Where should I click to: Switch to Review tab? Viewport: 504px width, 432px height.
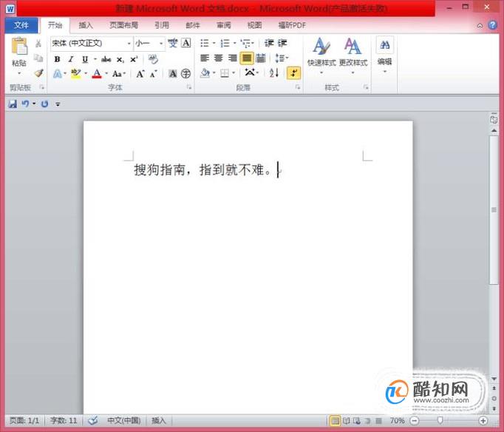coord(224,25)
